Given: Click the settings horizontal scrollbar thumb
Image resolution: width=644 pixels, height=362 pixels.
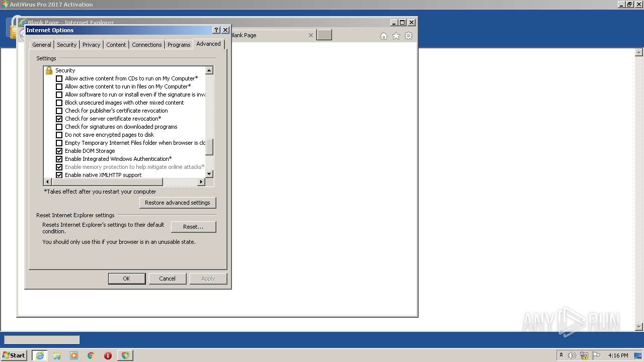Looking at the screenshot, I should 107,182.
